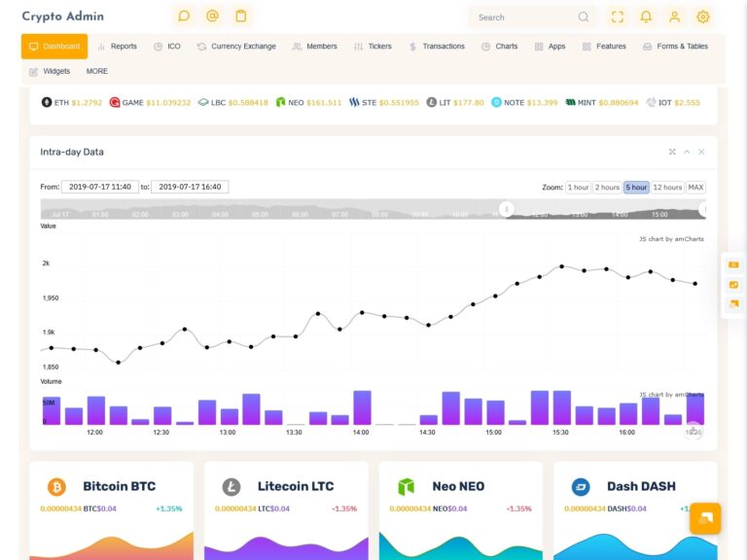Click the @ mail icon in header
The width and height of the screenshot is (747, 560).
click(x=212, y=17)
